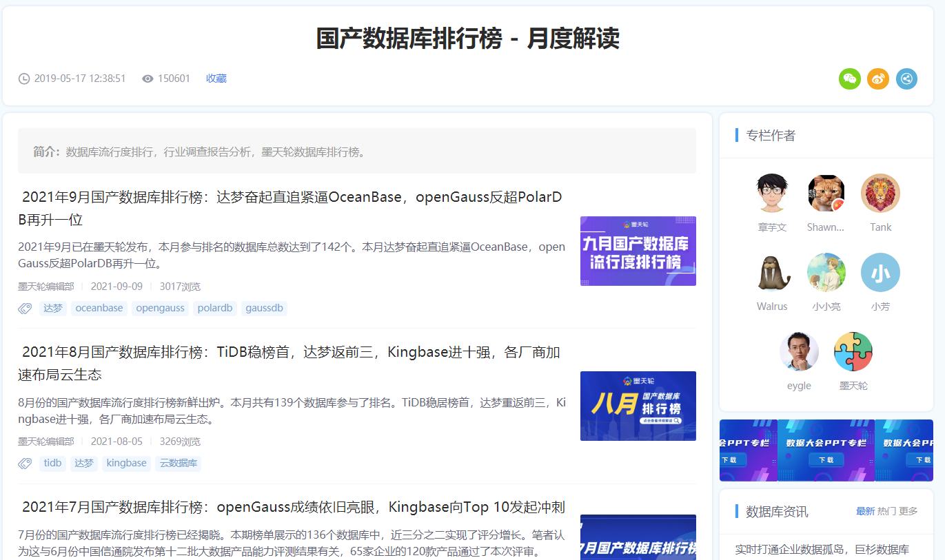Click the 国产数据库排行榜 - 月度解读 page title
Image resolution: width=945 pixels, height=560 pixels.
[x=468, y=38]
